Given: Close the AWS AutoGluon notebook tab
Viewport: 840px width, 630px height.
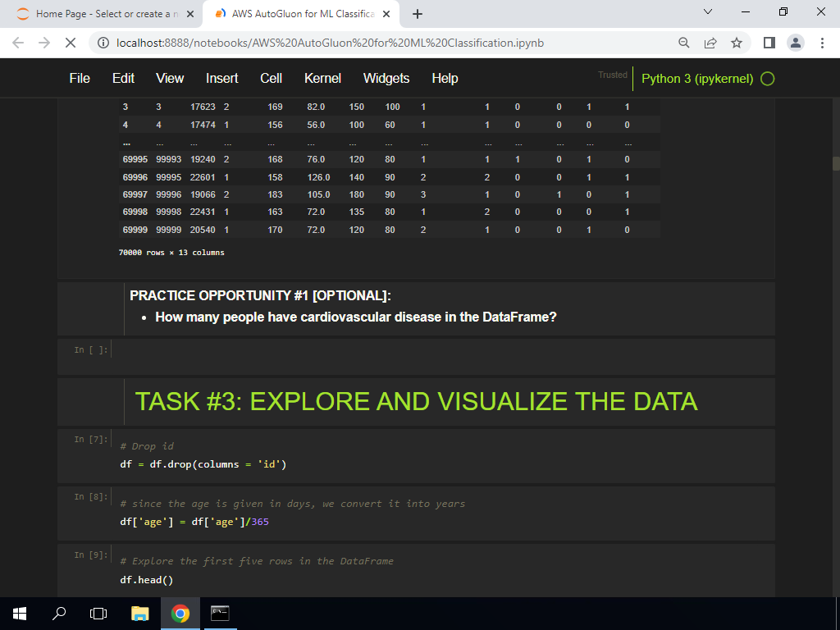Looking at the screenshot, I should (386, 14).
